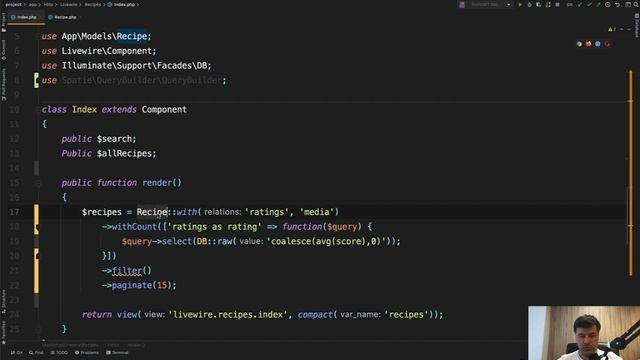The width and height of the screenshot is (640, 360).
Task: Open in Safari browser icon
Action: pos(598,44)
